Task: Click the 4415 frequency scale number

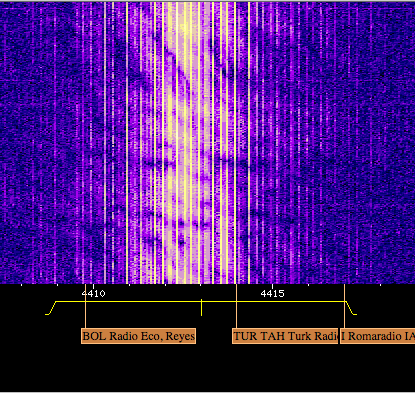Action: (273, 294)
